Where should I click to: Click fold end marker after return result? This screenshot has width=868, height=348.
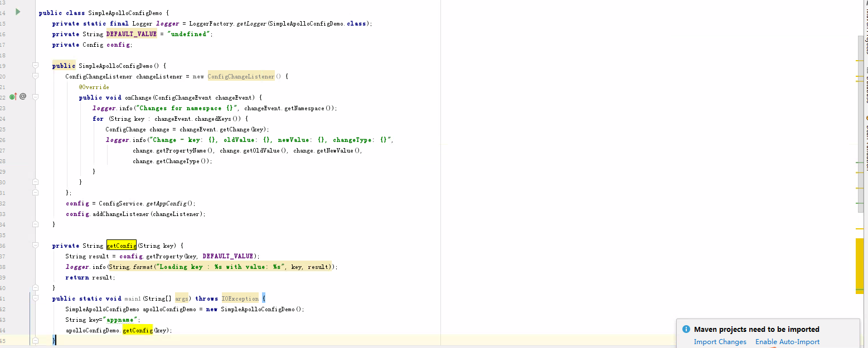coord(35,287)
